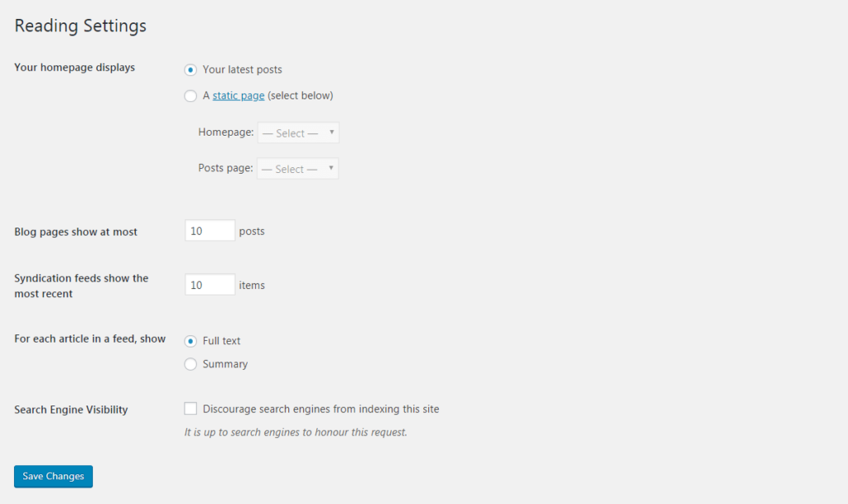Click the "Syndication feeds show the most recent" label

[x=81, y=285]
